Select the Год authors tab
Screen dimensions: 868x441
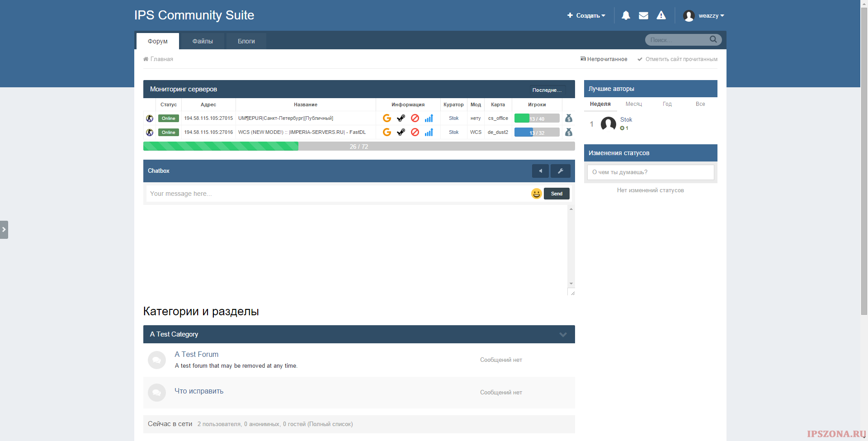[667, 104]
